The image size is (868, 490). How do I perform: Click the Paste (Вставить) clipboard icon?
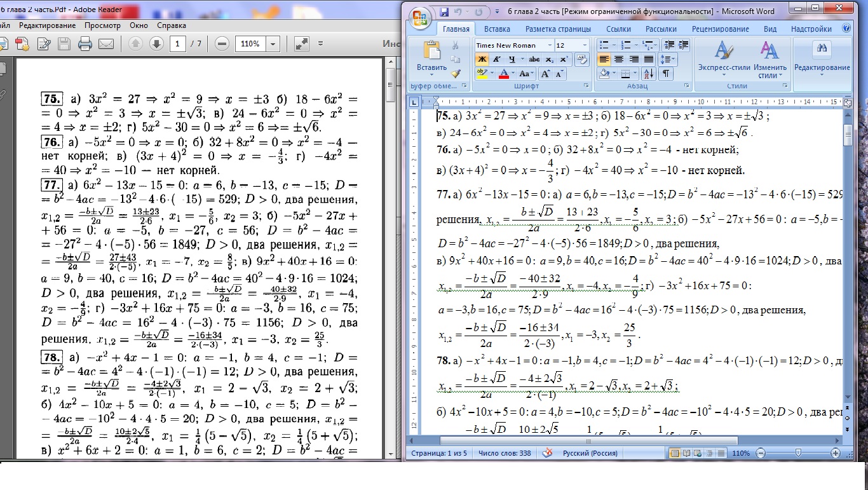click(x=432, y=51)
